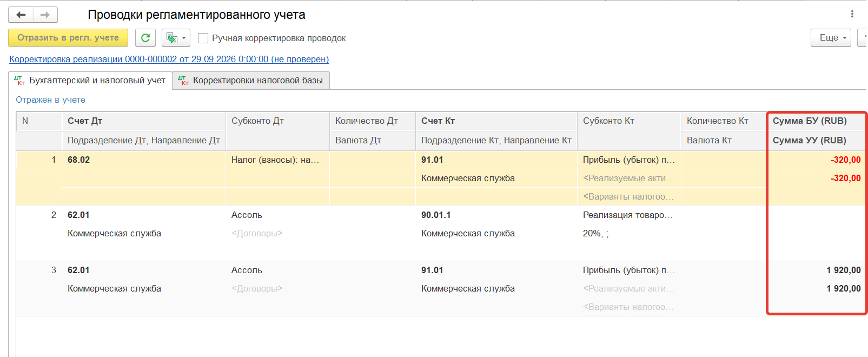The image size is (868, 357).
Task: Enable the 'Ручная корректировка проводок' checkbox
Action: (203, 38)
